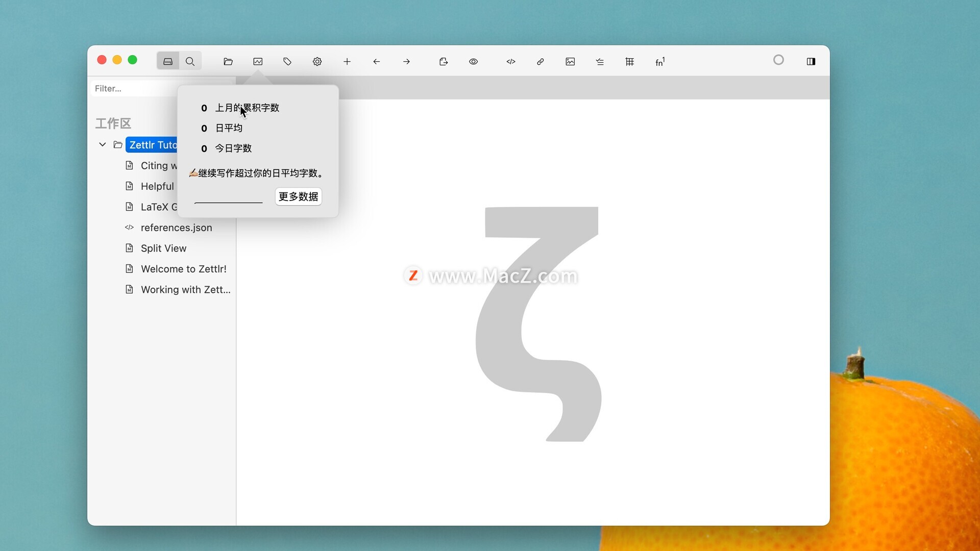Close the window with red button
The image size is (980, 551).
point(102,60)
